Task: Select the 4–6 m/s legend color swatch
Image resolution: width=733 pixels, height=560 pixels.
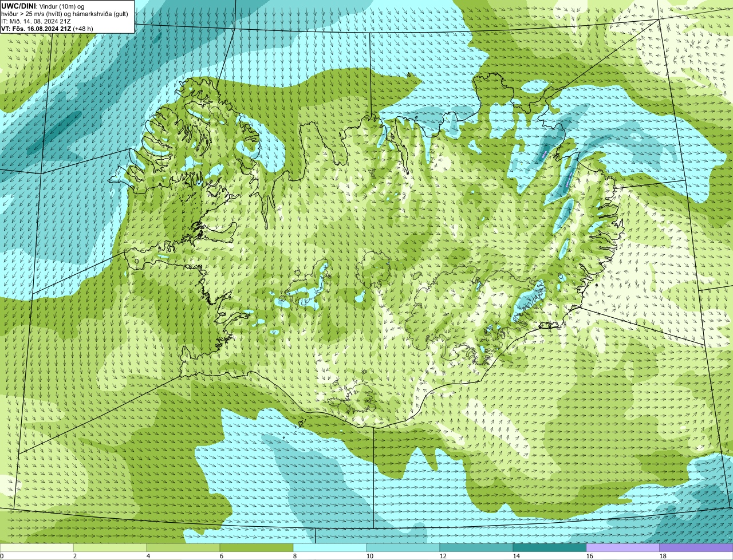Action: (183, 547)
